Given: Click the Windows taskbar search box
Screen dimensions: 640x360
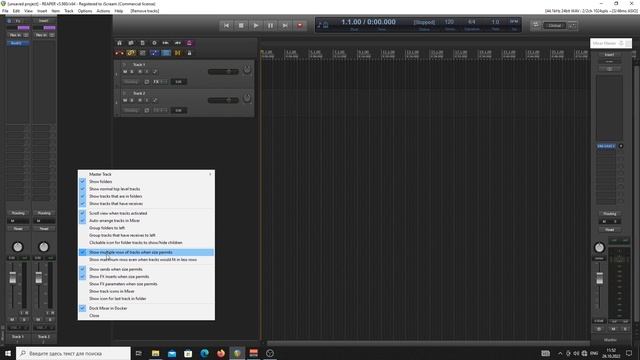Looking at the screenshot, I should tap(73, 353).
